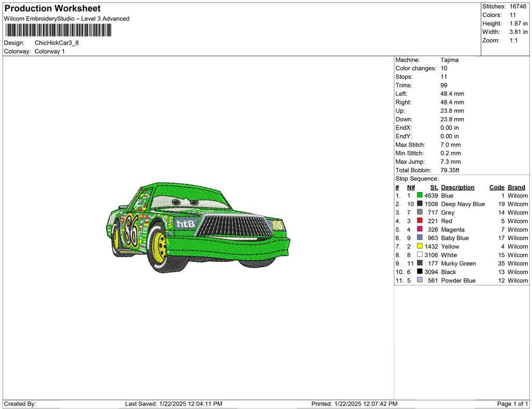
Task: Click code 35 in Murky Green row
Action: point(501,264)
